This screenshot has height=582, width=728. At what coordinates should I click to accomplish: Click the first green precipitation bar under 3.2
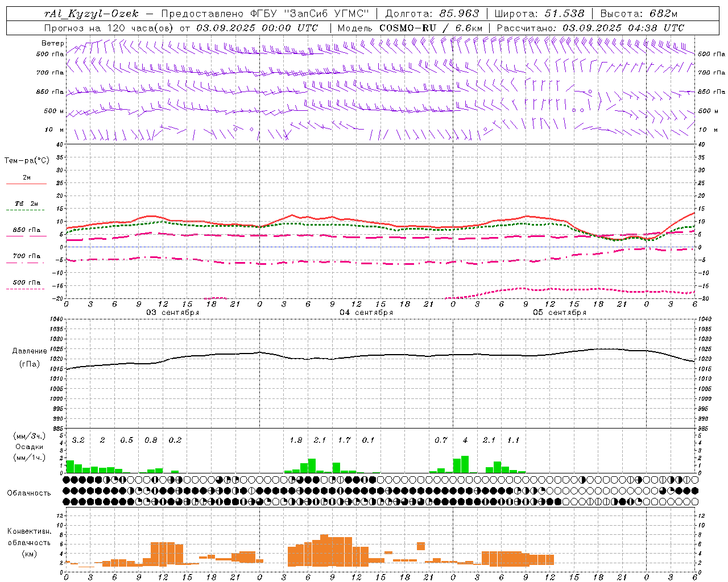point(70,466)
